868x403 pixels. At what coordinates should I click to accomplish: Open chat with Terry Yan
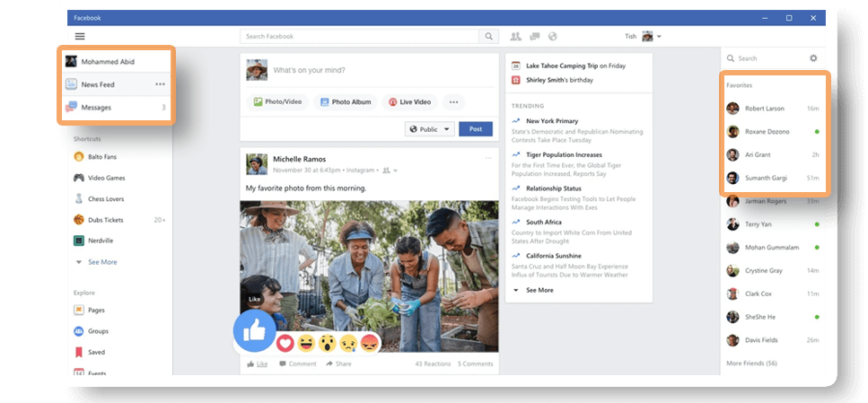tap(773, 224)
